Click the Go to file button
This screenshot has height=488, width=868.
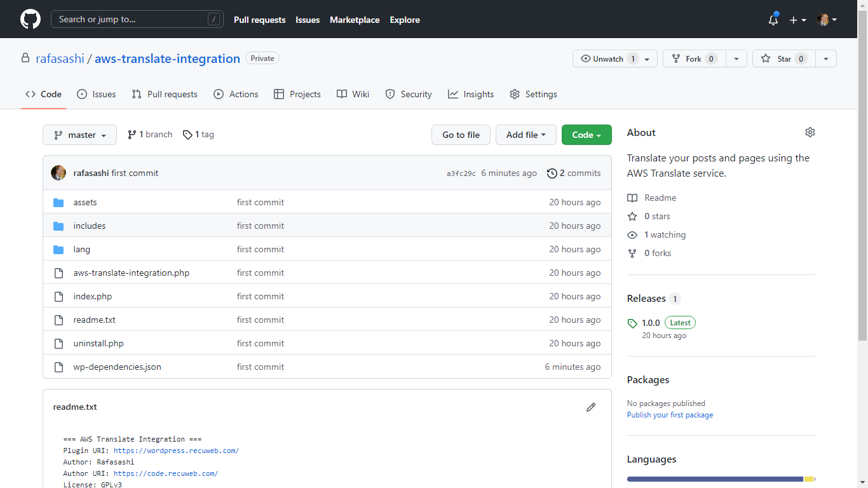click(x=461, y=135)
